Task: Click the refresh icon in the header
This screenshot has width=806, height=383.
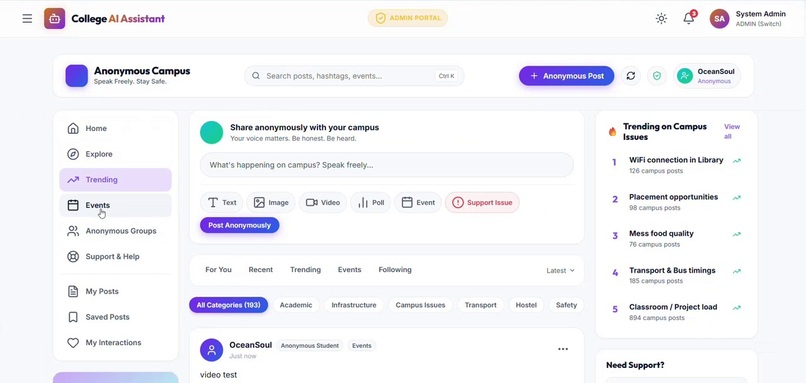Action: 631,76
